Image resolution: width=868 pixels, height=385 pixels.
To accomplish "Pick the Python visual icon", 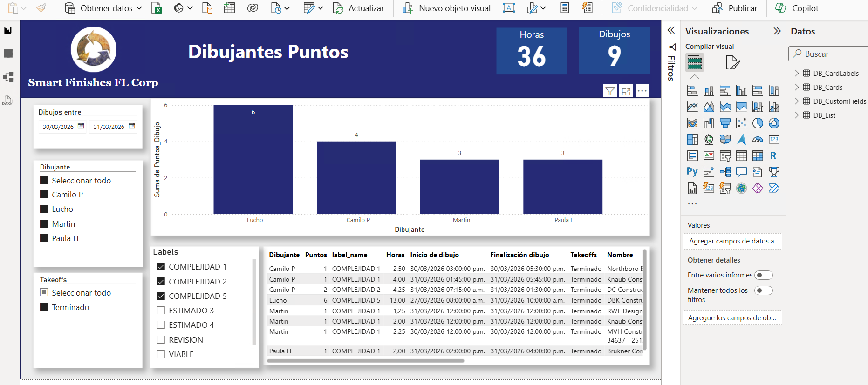I will [x=692, y=172].
